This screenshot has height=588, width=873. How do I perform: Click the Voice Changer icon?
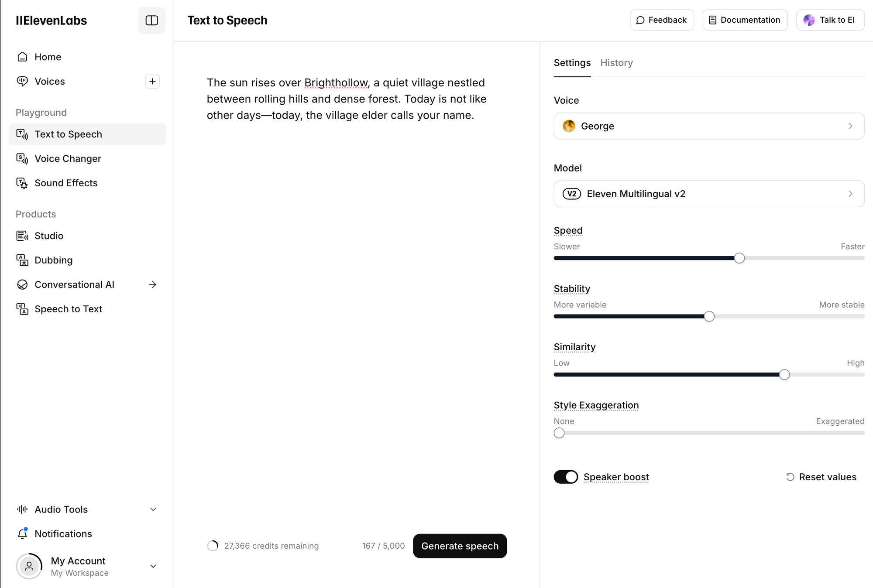pos(22,158)
